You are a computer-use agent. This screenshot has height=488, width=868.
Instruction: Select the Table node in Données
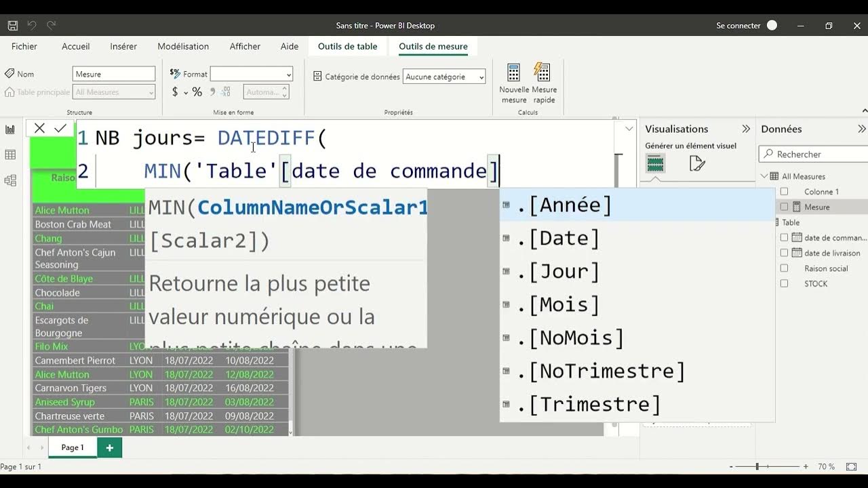[x=791, y=222]
